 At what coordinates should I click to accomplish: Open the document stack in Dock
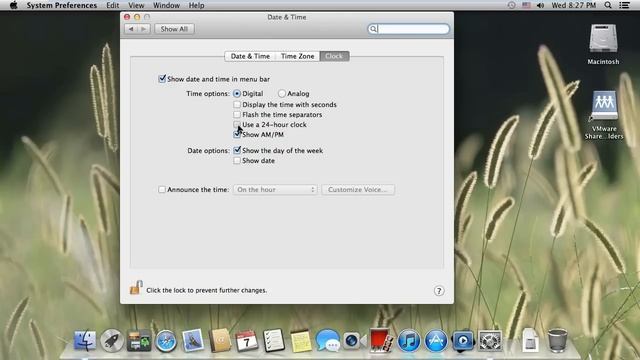[530, 340]
